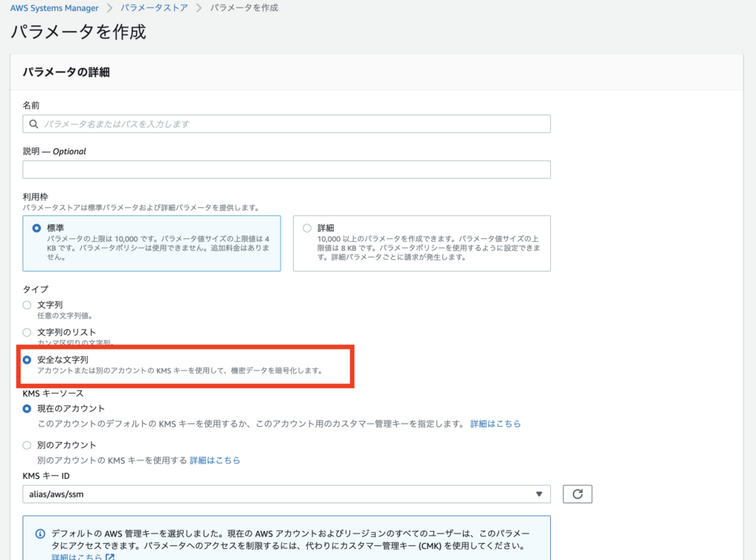The image size is (756, 560).
Task: Open 詳細はこちら link for another account
Action: pyautogui.click(x=215, y=460)
